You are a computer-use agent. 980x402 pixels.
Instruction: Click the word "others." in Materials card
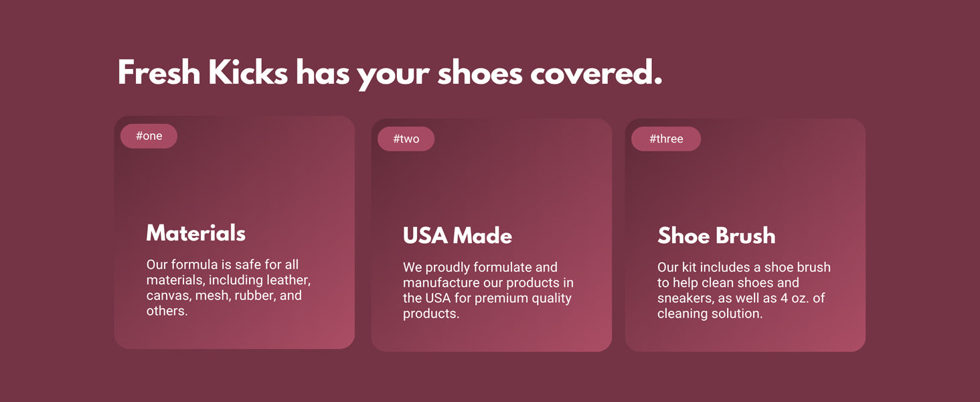(167, 311)
